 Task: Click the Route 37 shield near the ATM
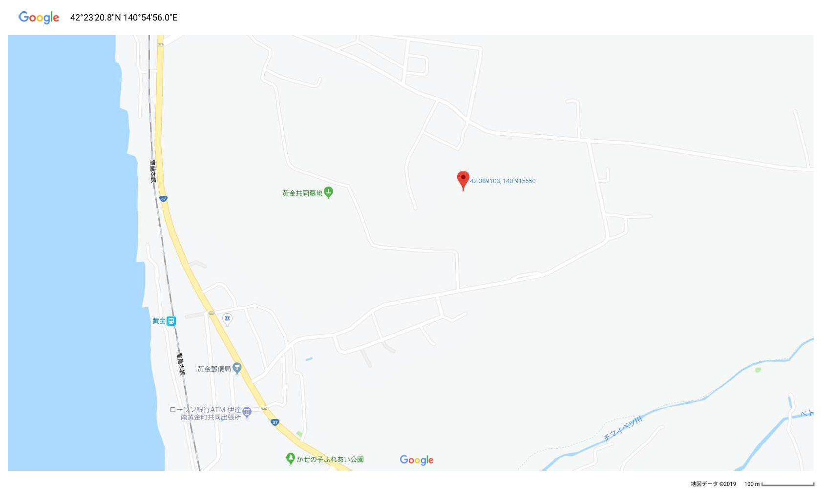click(x=275, y=422)
